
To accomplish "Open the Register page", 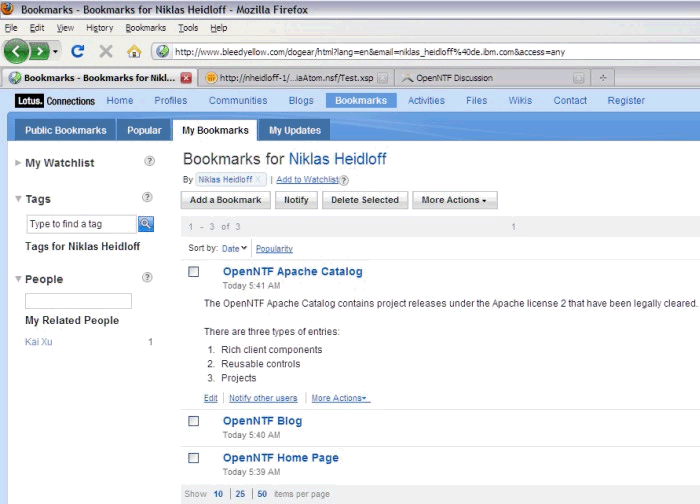I will (x=626, y=100).
